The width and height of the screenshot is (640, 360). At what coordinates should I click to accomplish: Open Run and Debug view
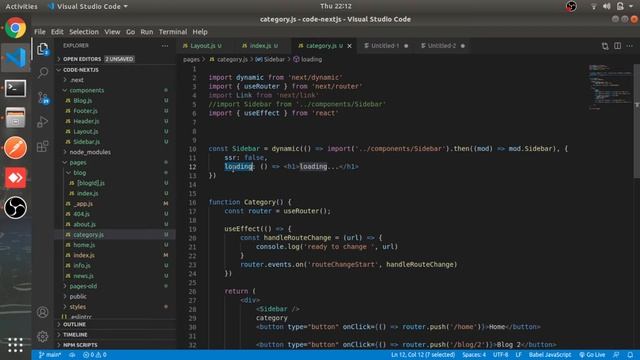coord(42,122)
